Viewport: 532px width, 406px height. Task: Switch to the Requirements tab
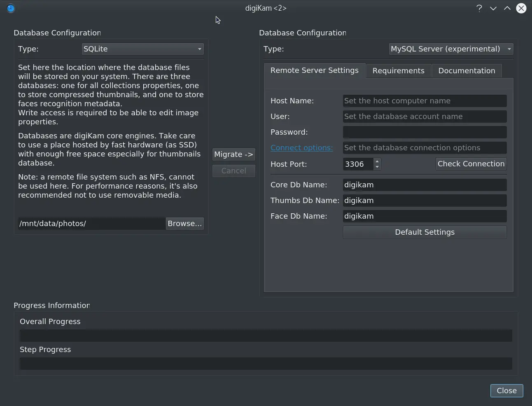(x=398, y=71)
